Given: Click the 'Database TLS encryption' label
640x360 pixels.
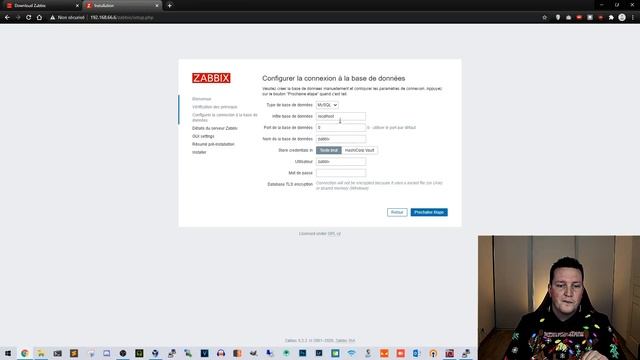Looking at the screenshot, I should tap(290, 184).
